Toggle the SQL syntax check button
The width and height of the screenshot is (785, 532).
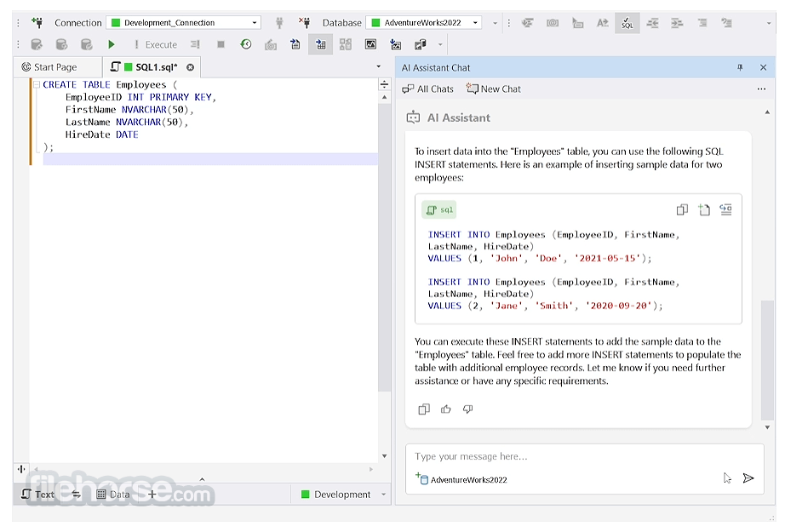(x=627, y=22)
